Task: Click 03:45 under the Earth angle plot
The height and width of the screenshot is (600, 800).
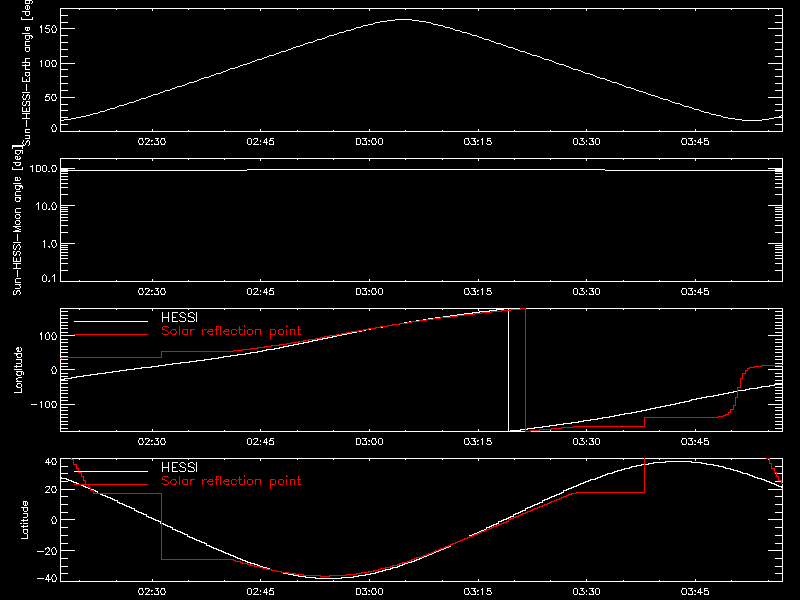Action: click(x=695, y=142)
